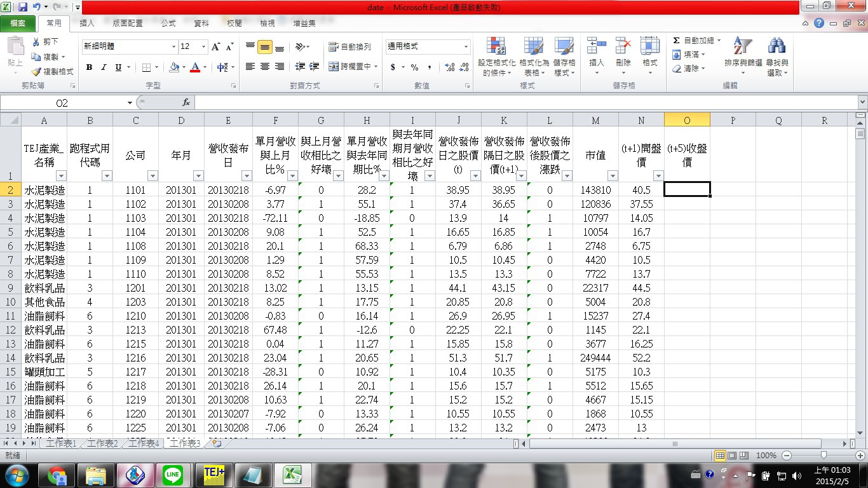The height and width of the screenshot is (488, 868).
Task: Toggle Bold formatting
Action: pos(89,67)
